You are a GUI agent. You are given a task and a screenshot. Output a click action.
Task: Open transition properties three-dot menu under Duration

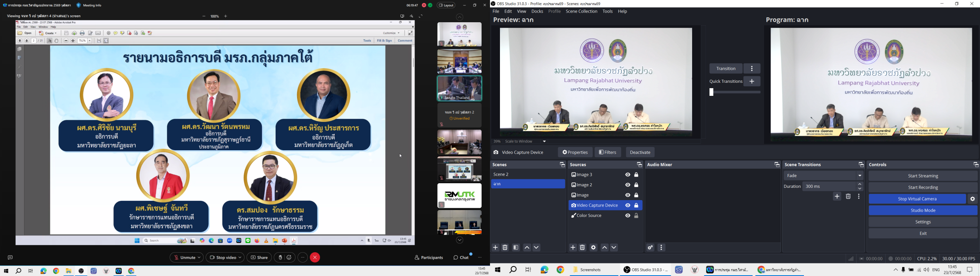tap(859, 197)
